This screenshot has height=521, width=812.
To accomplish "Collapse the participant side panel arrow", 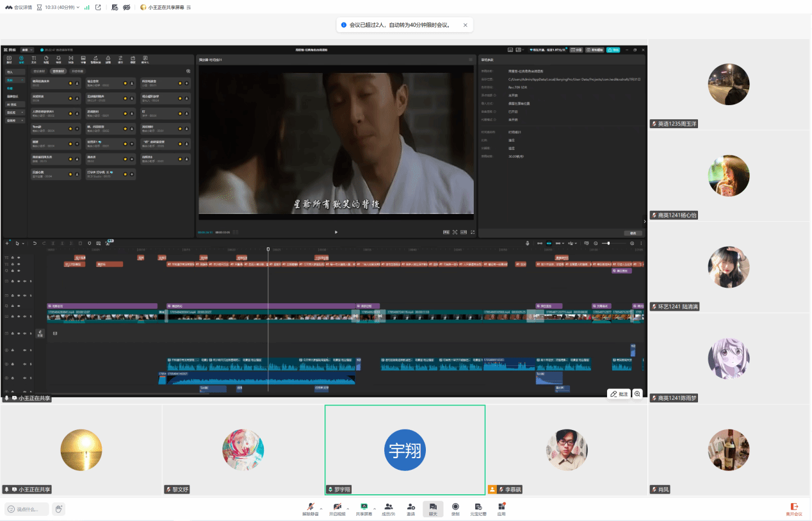I will tap(645, 221).
